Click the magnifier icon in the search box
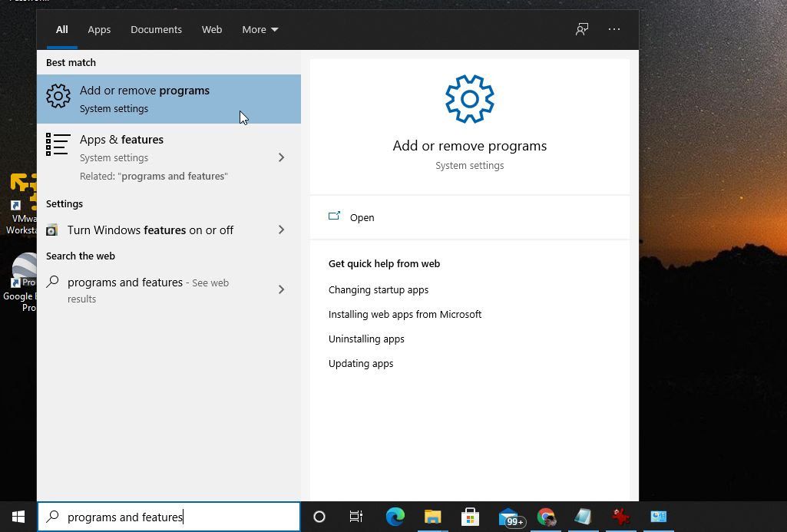Viewport: 787px width, 532px height. click(53, 516)
